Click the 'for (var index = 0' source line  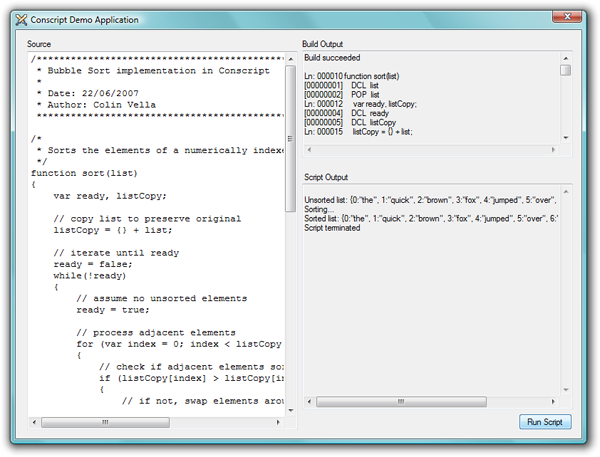[x=179, y=344]
